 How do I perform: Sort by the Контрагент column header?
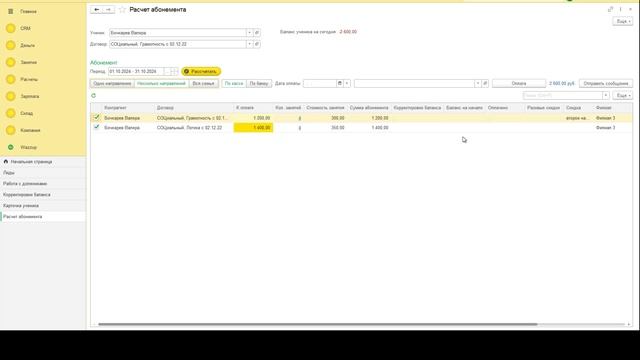tap(128, 108)
